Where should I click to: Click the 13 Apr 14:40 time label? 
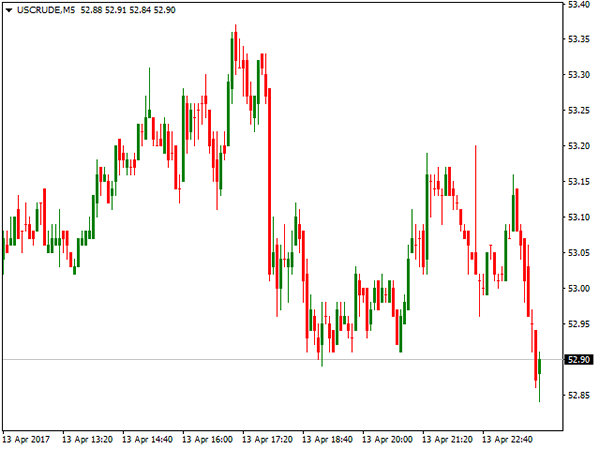(x=147, y=439)
